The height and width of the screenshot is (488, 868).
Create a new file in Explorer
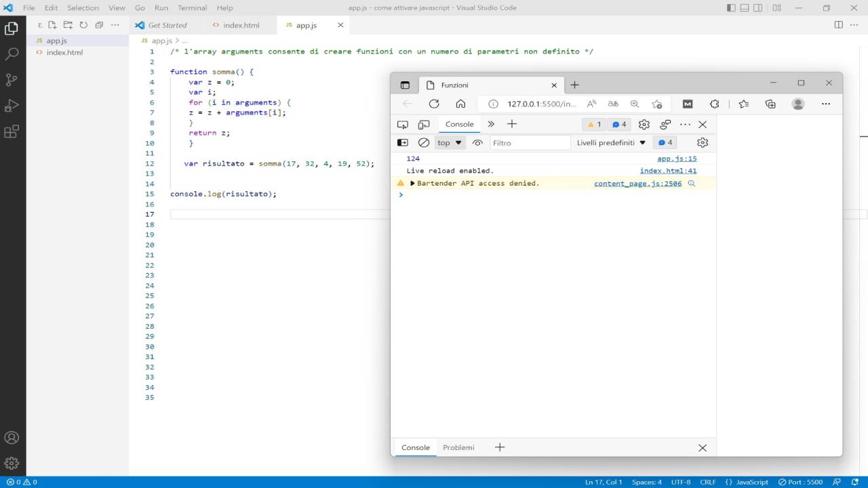52,24
